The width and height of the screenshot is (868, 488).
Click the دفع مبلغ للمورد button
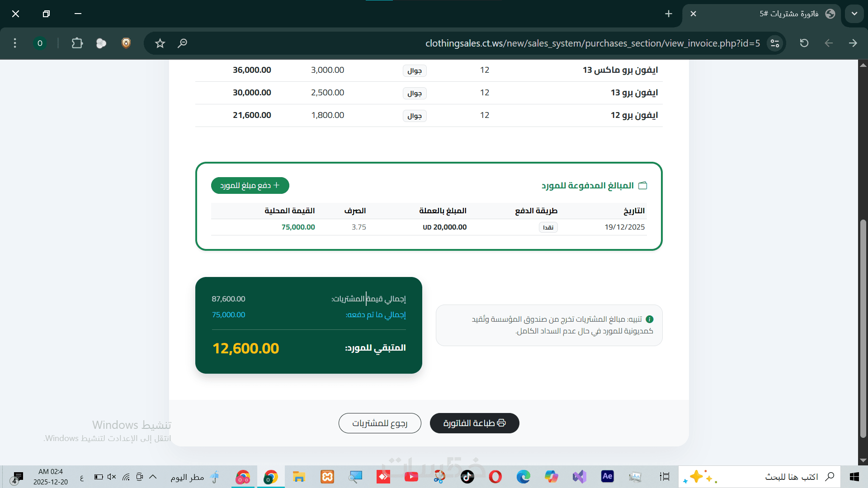(250, 185)
